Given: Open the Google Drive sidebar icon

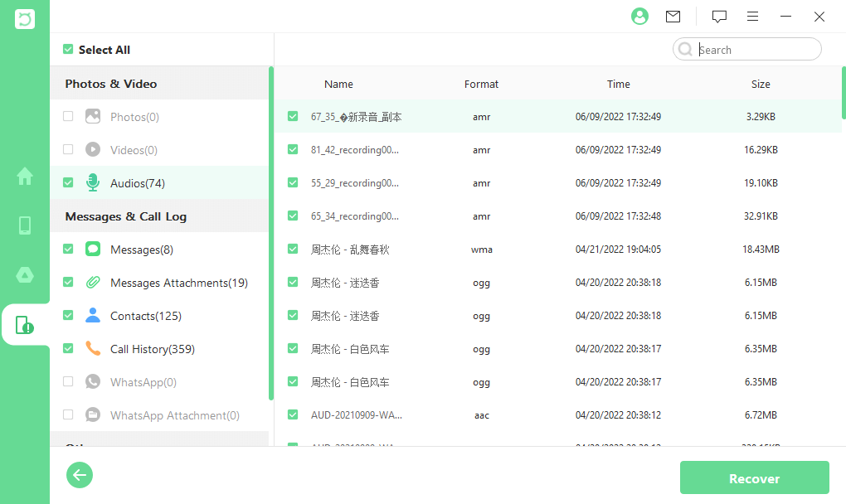Looking at the screenshot, I should click(x=25, y=274).
